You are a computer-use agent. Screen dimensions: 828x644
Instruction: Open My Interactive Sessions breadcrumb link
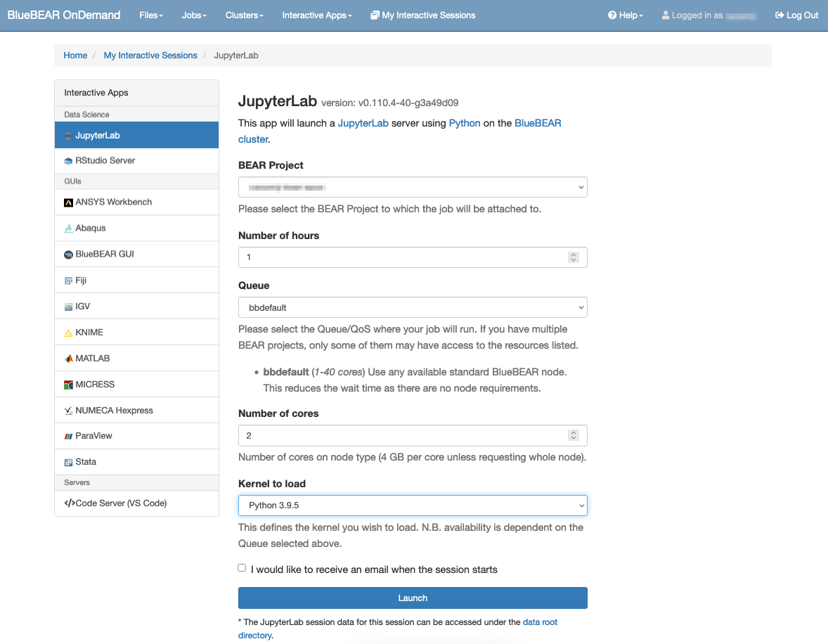(x=150, y=56)
